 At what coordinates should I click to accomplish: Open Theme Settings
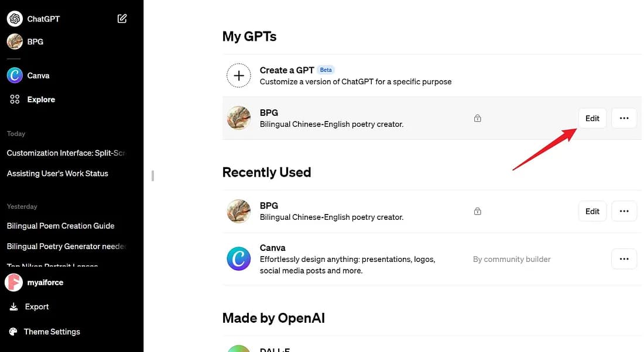52,332
